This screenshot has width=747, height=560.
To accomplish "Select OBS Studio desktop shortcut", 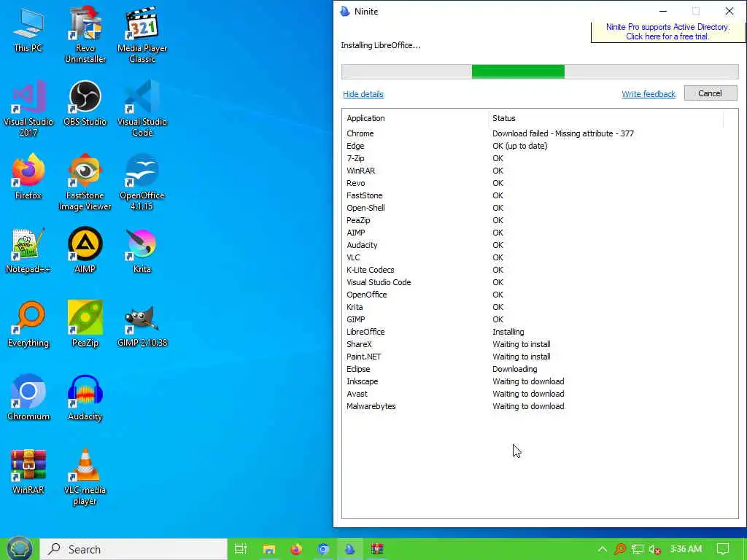I will pyautogui.click(x=85, y=103).
